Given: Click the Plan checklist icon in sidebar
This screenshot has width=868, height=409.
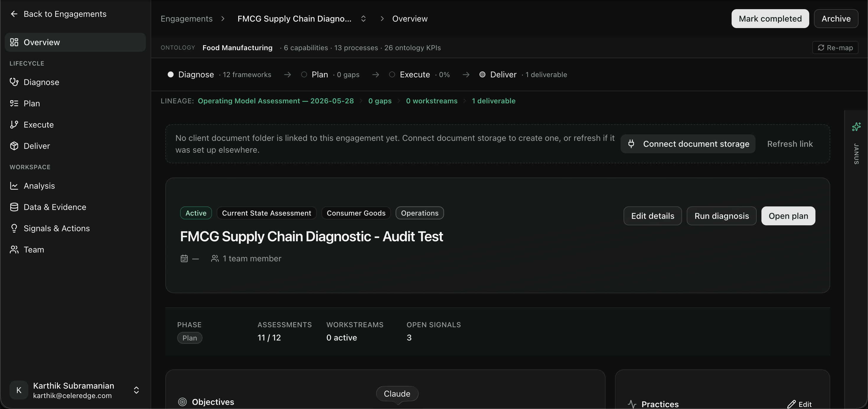Looking at the screenshot, I should (x=14, y=103).
